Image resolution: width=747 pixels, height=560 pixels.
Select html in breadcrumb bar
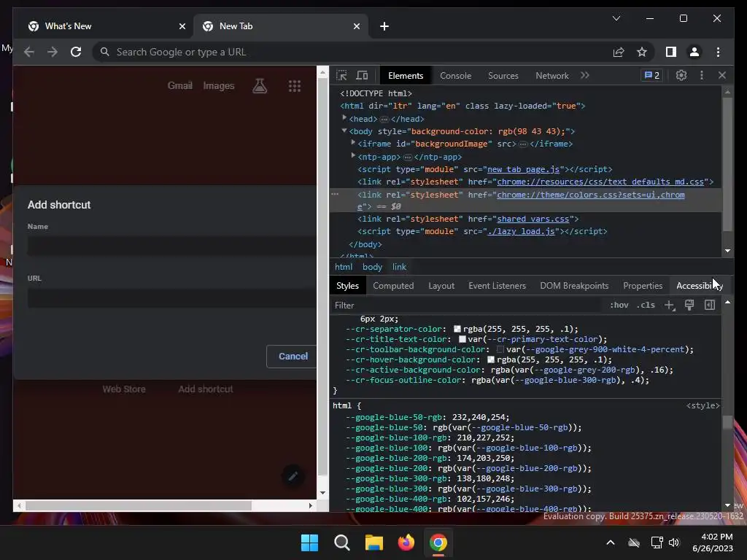coord(344,267)
